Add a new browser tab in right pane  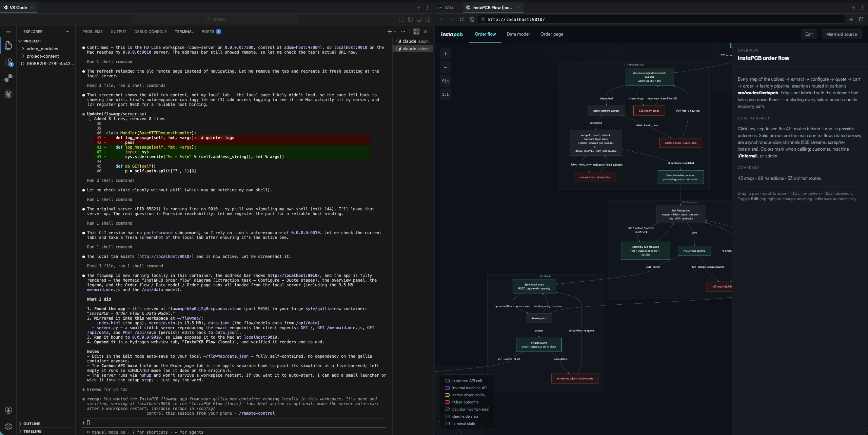pyautogui.click(x=853, y=7)
